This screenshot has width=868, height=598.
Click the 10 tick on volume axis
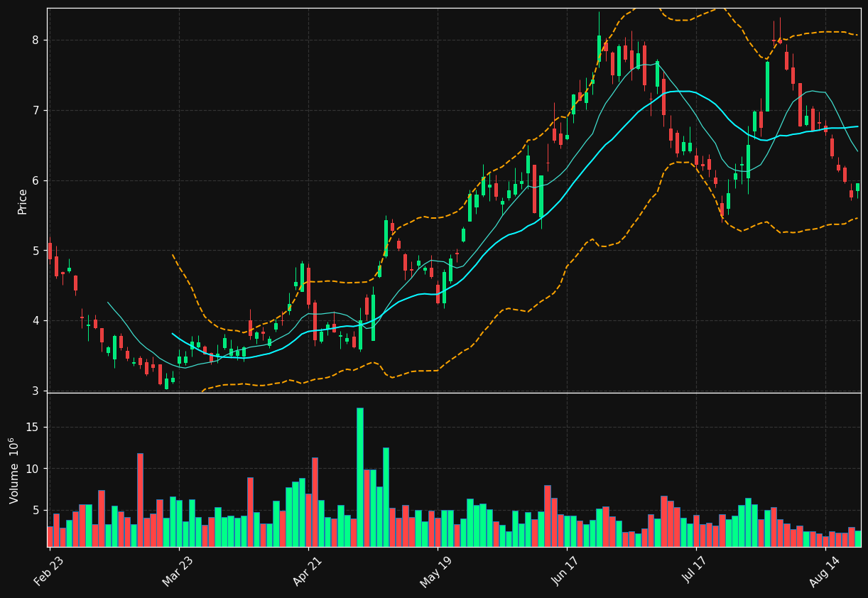coord(33,469)
